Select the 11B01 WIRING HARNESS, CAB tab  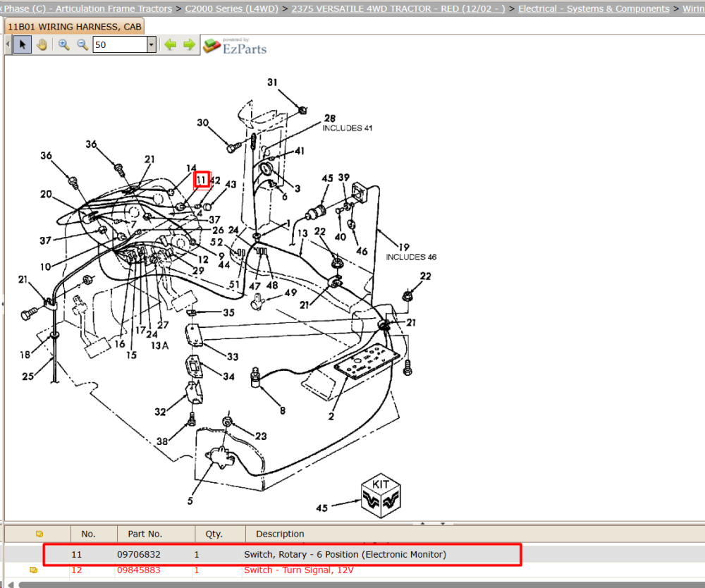tap(74, 27)
